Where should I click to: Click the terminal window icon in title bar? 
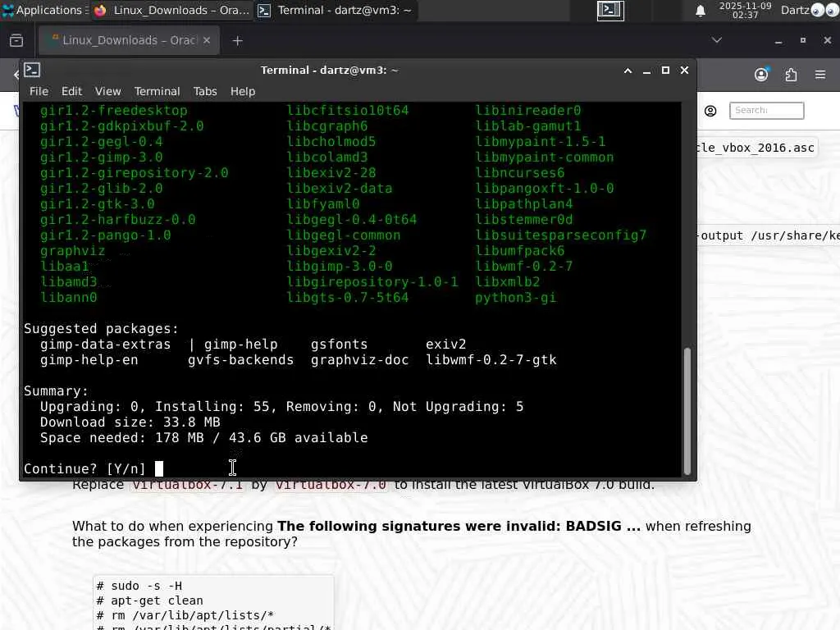(32, 71)
